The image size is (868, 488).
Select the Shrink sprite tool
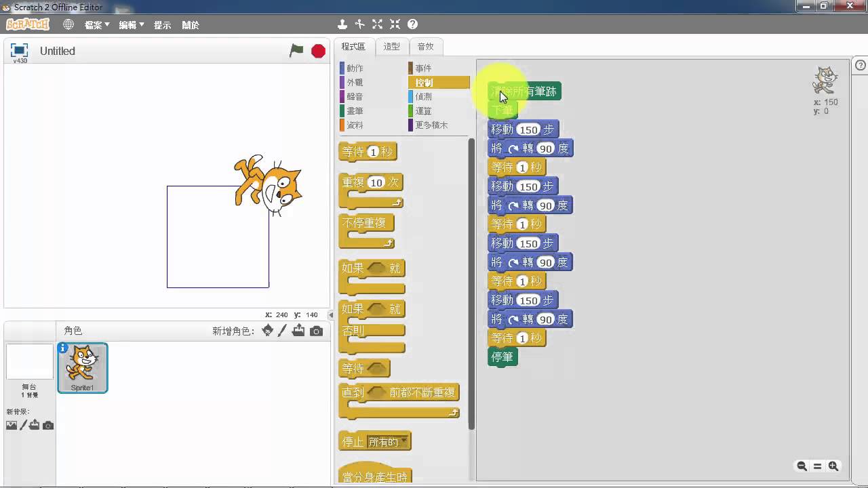tap(395, 24)
